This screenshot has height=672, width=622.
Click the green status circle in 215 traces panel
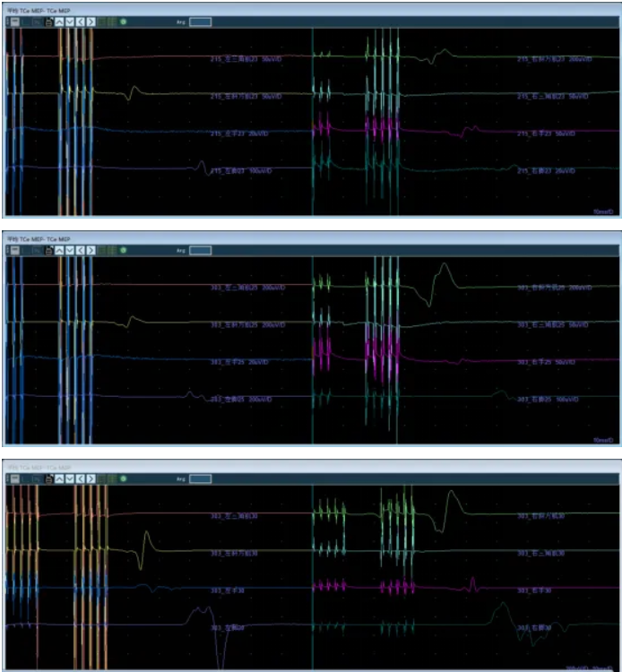point(124,22)
